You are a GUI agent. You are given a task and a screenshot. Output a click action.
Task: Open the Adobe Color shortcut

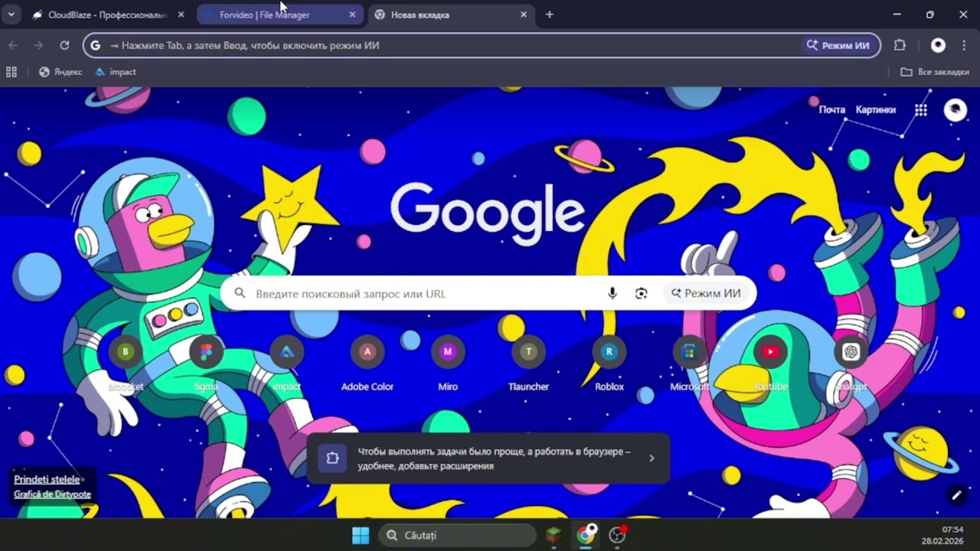point(367,364)
